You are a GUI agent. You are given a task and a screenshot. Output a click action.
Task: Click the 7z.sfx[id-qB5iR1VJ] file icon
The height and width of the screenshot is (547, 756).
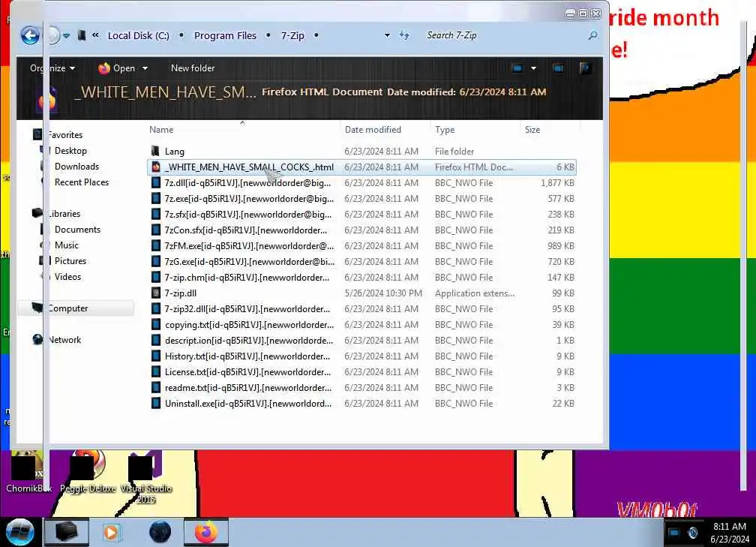click(156, 214)
